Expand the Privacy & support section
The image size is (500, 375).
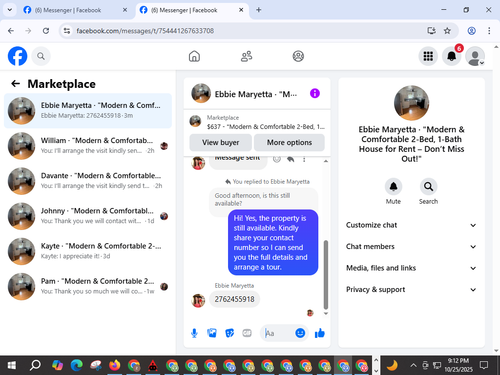tap(411, 289)
